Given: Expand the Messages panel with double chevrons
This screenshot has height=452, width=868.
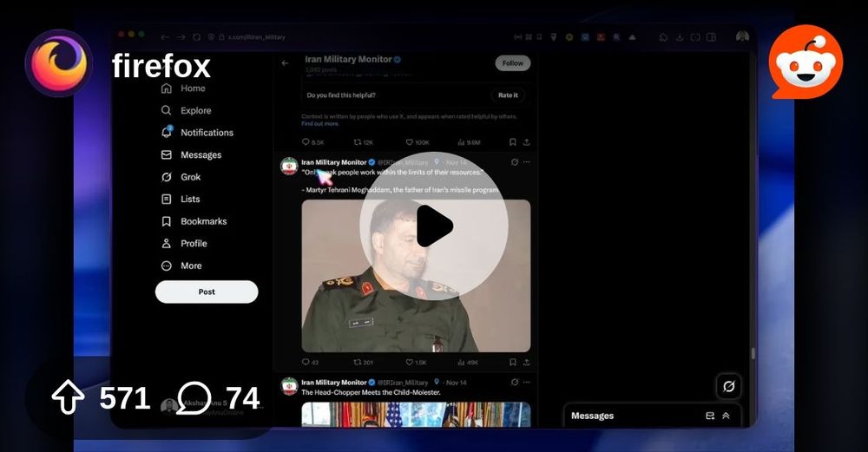Looking at the screenshot, I should coord(726,416).
